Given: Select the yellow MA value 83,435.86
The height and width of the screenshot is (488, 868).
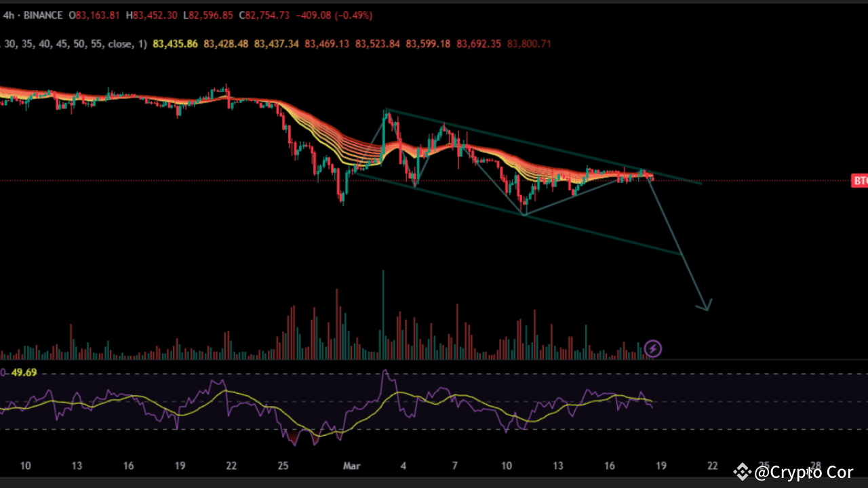Looking at the screenshot, I should (174, 43).
